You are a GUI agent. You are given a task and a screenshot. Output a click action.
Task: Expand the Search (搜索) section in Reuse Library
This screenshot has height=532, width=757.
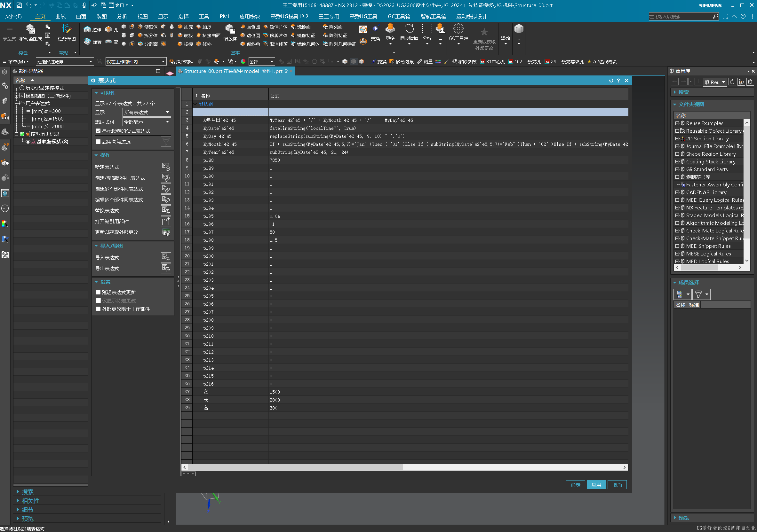point(675,93)
